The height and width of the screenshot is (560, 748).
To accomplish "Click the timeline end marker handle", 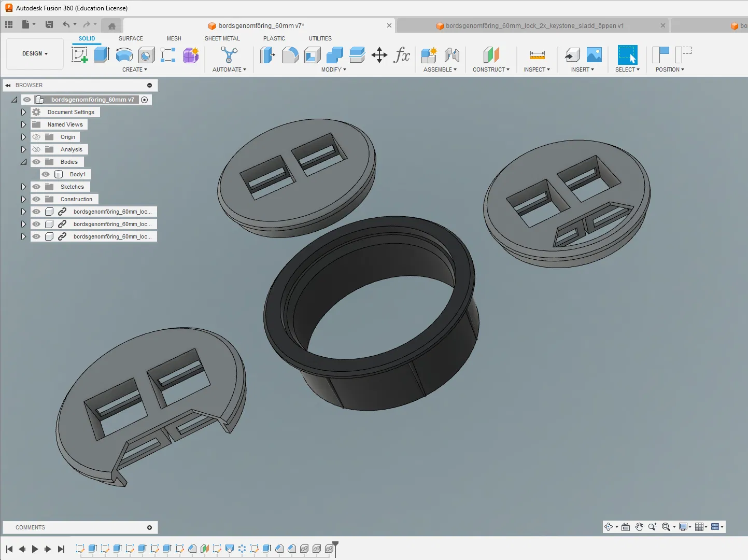I will tap(335, 544).
